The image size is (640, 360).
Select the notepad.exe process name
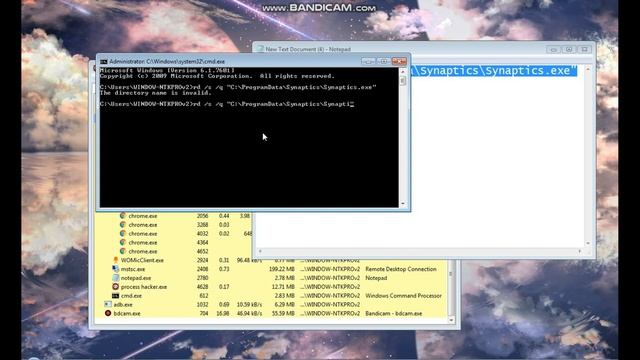point(136,278)
